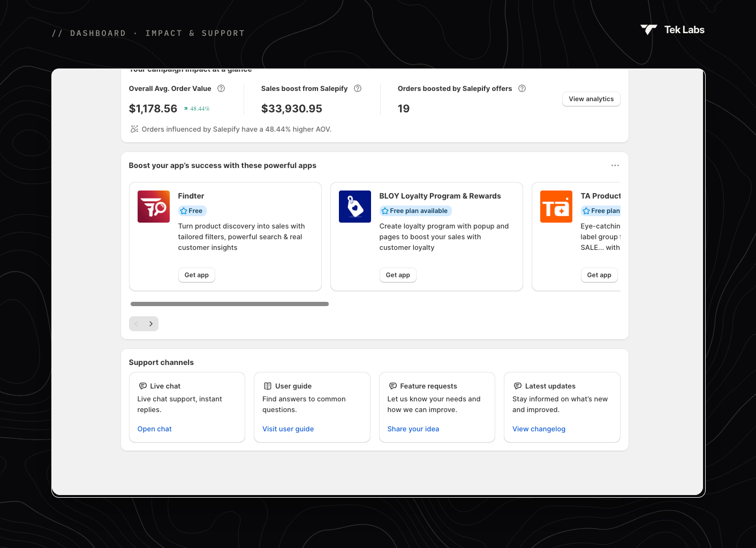Image resolution: width=756 pixels, height=548 pixels.
Task: Click the User guide book icon
Action: (x=268, y=386)
